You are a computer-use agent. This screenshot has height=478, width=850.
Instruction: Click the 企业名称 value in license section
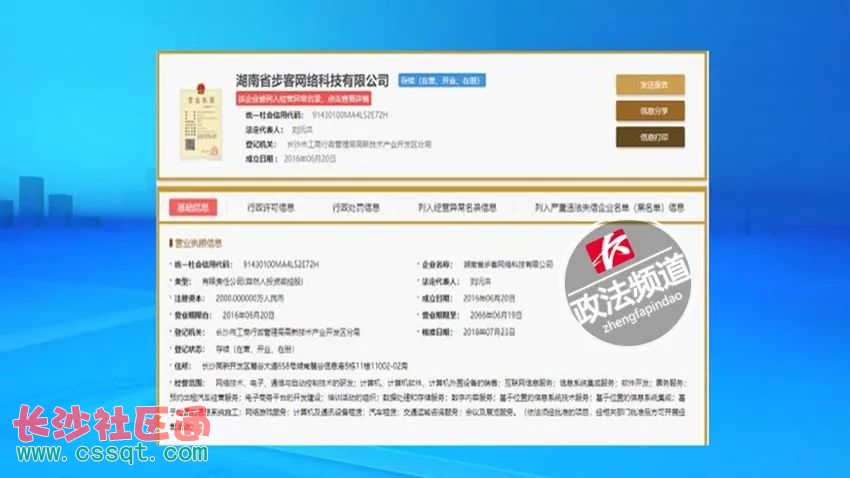pos(508,264)
